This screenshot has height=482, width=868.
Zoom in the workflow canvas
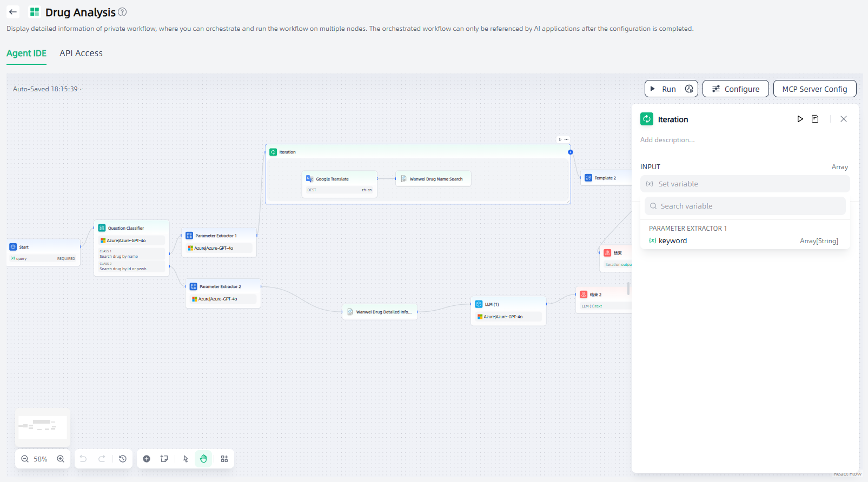click(x=61, y=459)
